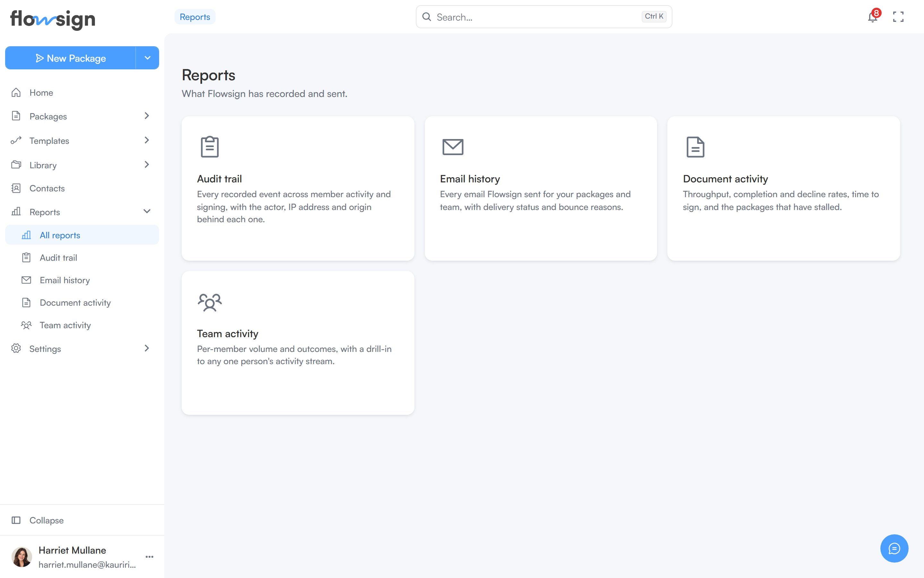
Task: Click the Audit trail clipboard icon in sidebar
Action: pos(26,257)
